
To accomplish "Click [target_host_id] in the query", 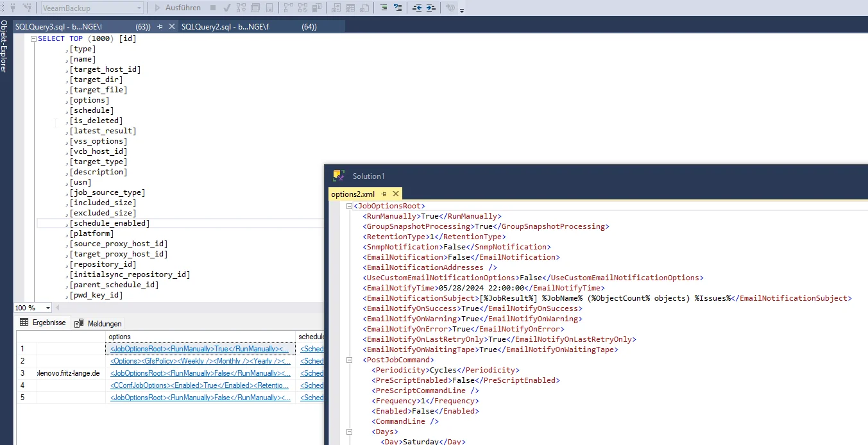I will [x=105, y=69].
